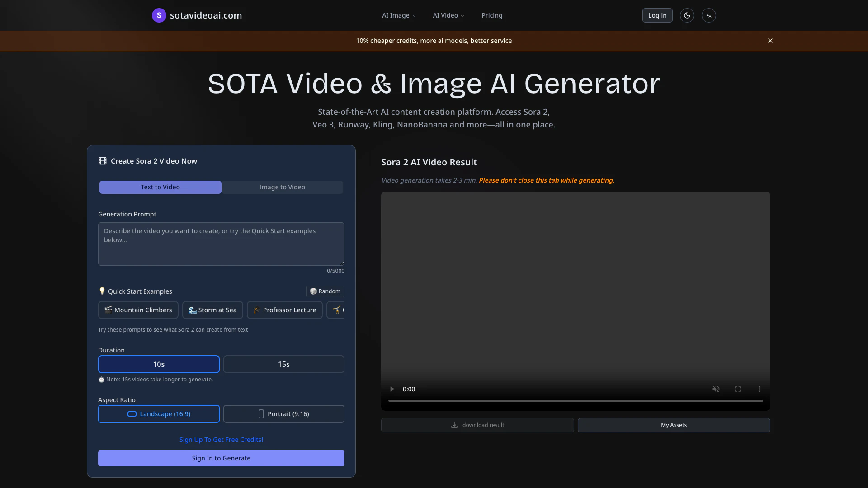868x488 pixels.
Task: Switch to Image to Video tab
Action: point(282,187)
